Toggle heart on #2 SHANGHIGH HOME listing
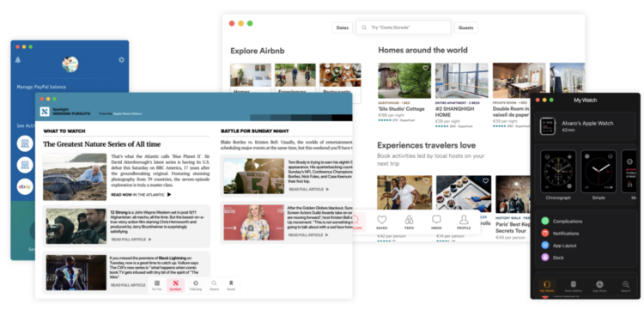 pos(483,68)
